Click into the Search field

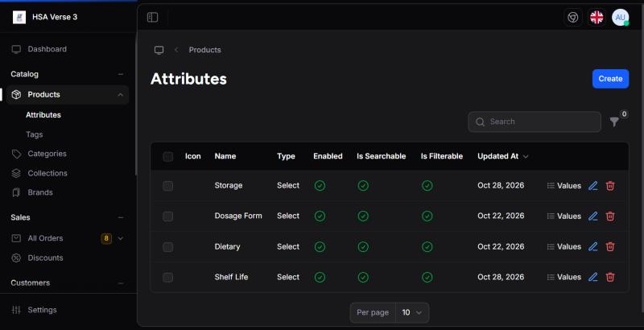pos(535,122)
